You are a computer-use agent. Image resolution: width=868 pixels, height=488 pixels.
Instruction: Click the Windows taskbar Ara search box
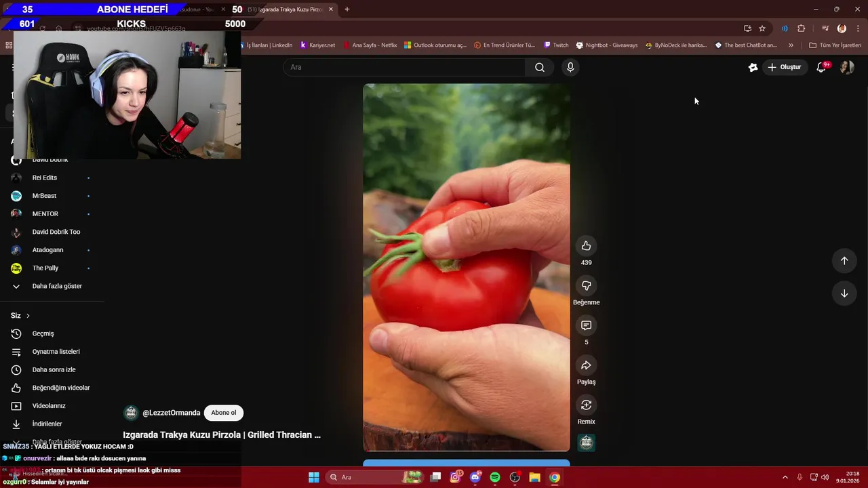point(376,477)
